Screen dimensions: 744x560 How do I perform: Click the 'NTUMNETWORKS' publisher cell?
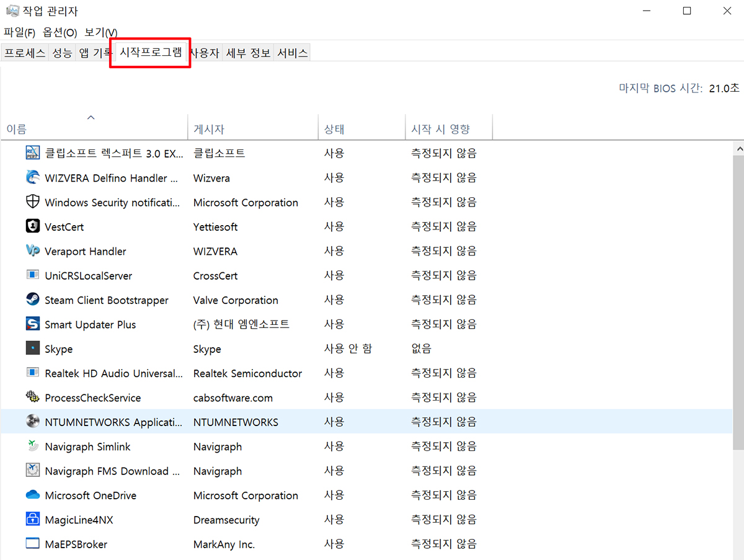(x=236, y=422)
